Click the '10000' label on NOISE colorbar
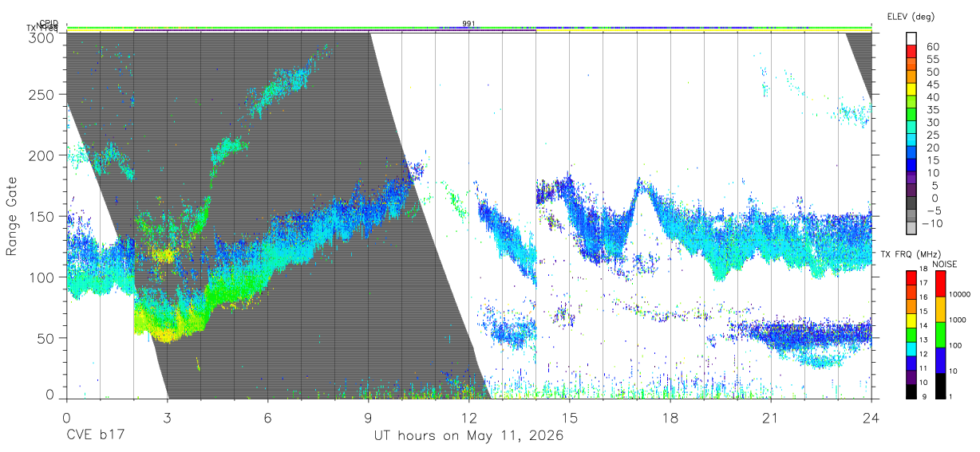This screenshot has width=980, height=452. pyautogui.click(x=958, y=295)
